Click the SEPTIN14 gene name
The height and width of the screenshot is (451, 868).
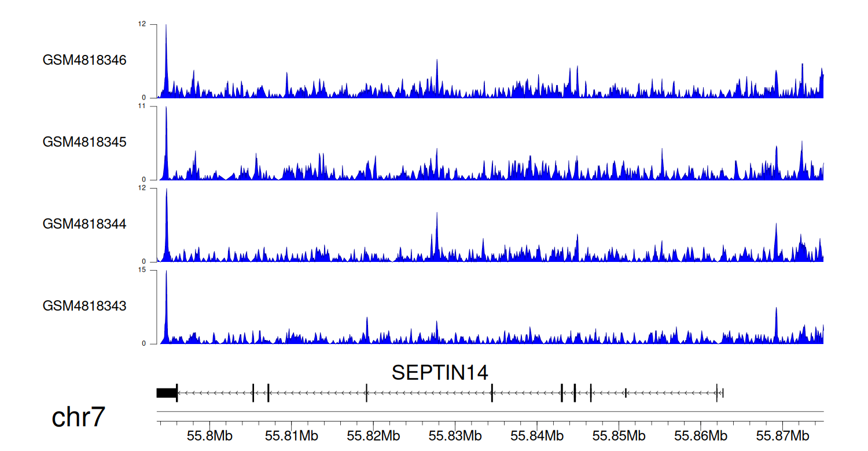point(440,373)
